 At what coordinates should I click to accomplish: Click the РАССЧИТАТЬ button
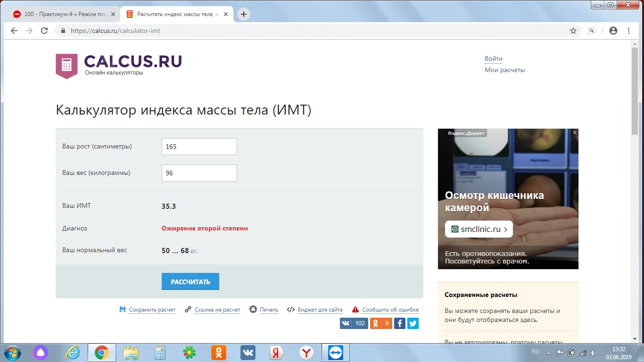point(190,282)
